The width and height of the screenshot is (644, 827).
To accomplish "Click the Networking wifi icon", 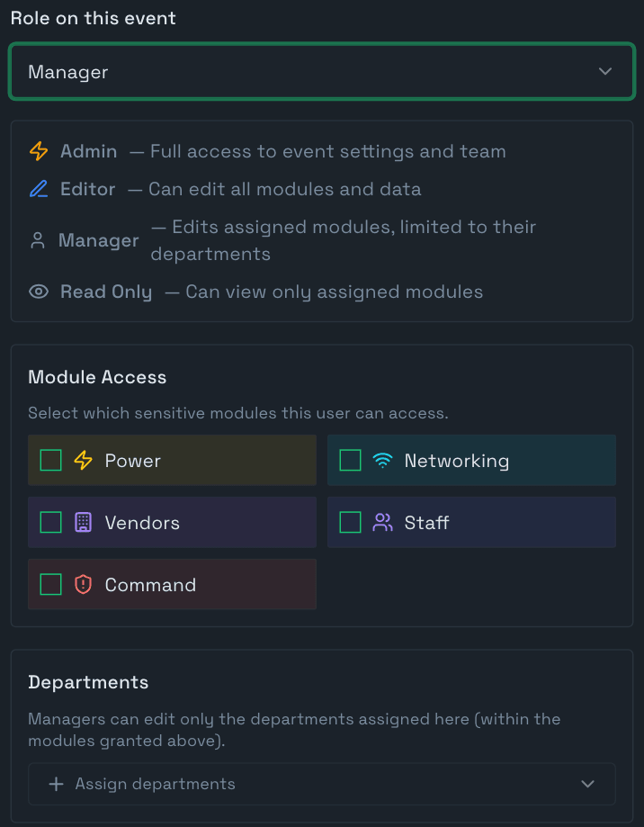I will point(382,460).
